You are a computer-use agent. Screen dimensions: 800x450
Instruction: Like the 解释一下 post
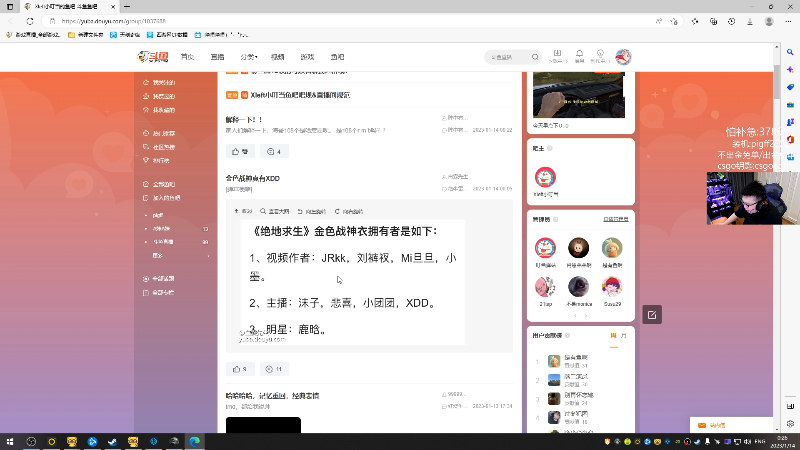[x=240, y=152]
